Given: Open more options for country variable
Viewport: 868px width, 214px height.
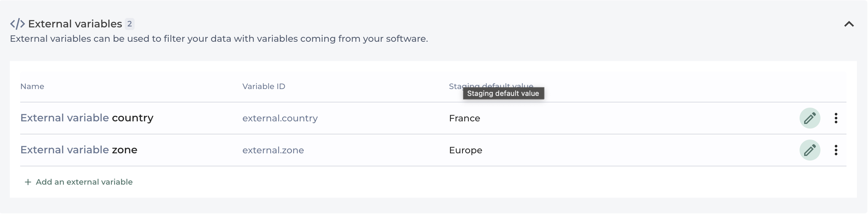Looking at the screenshot, I should coord(836,118).
